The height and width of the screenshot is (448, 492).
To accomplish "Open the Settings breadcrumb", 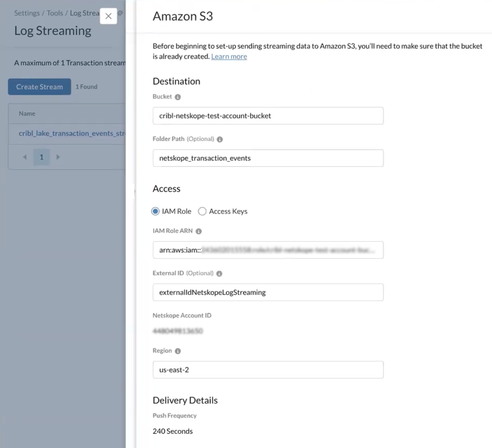I will 27,13.
